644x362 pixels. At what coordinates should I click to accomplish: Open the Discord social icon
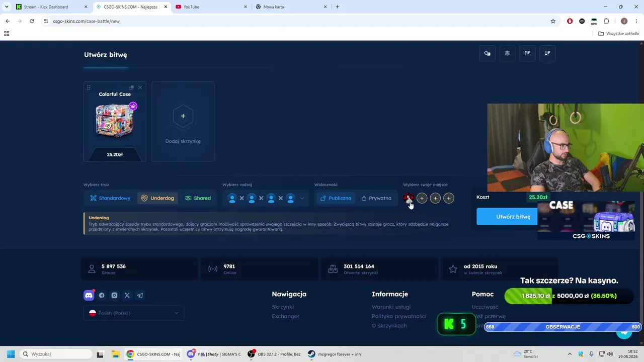(89, 296)
